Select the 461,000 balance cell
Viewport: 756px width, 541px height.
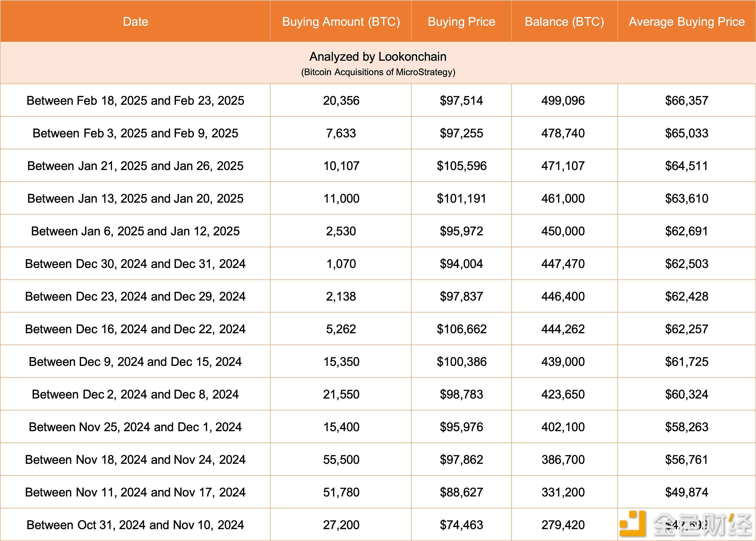[x=564, y=198]
